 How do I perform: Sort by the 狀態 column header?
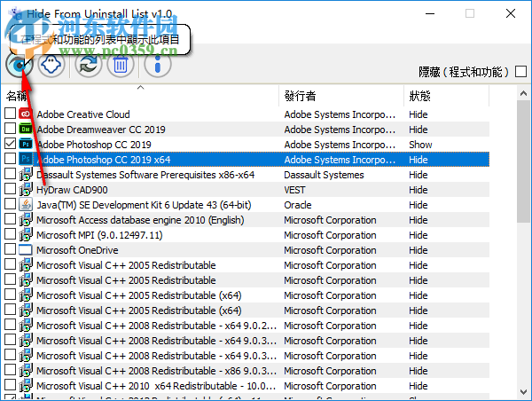tap(447, 96)
